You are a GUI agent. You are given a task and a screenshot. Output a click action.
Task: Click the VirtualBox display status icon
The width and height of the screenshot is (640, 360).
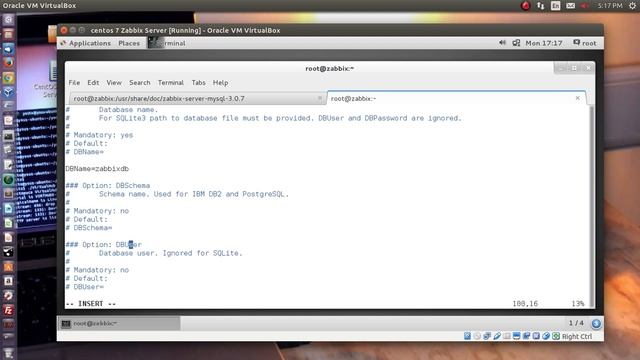(x=516, y=336)
